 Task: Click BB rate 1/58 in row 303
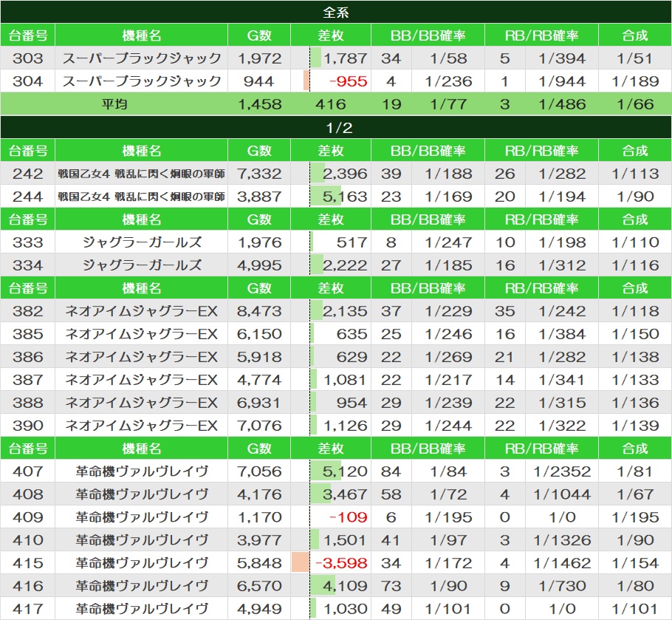pos(448,58)
